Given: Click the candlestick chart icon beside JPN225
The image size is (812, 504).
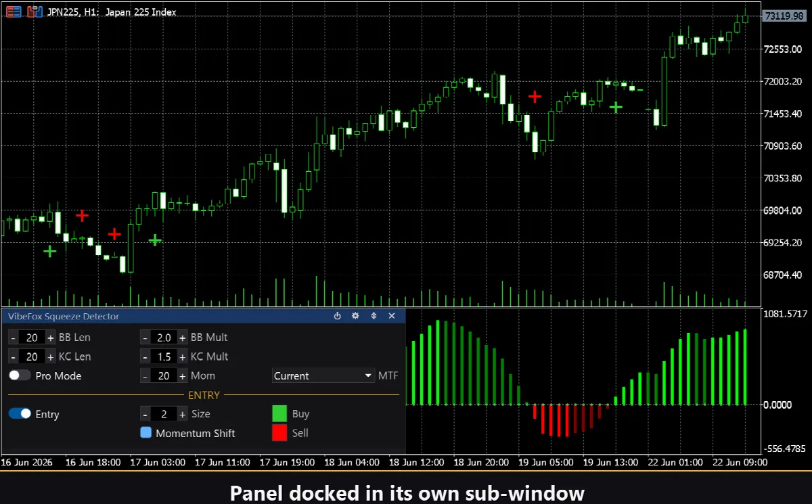Looking at the screenshot, I should click(x=34, y=12).
